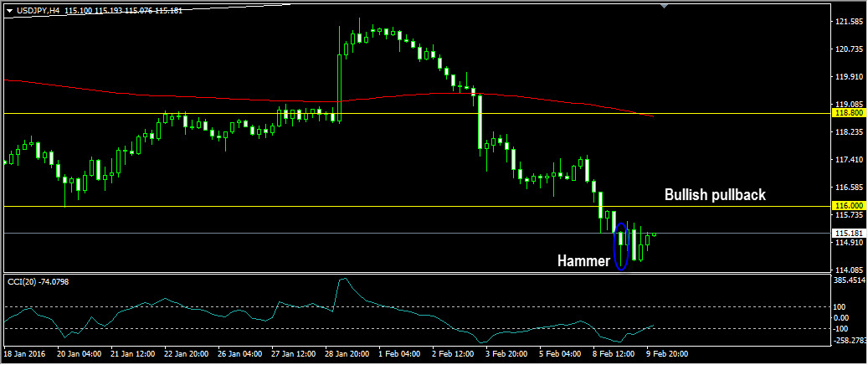Select the blue ellipse around the hammer candle
The height and width of the screenshot is (365, 868).
coord(620,247)
